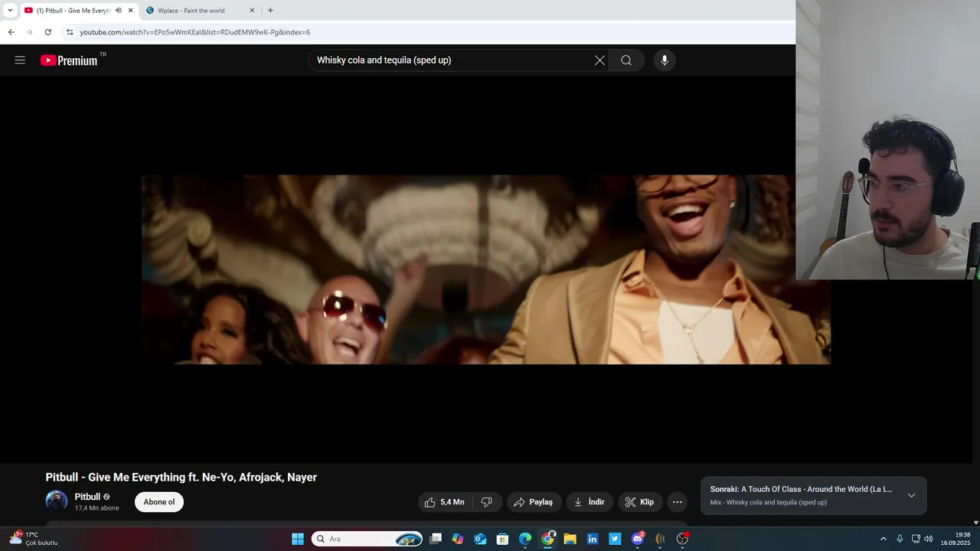This screenshot has height=551, width=980.
Task: Share the video via Paylaş
Action: point(534,502)
